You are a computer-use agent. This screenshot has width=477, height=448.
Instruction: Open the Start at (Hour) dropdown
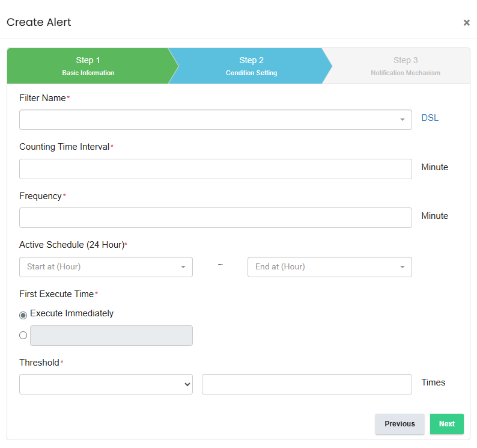(x=106, y=267)
